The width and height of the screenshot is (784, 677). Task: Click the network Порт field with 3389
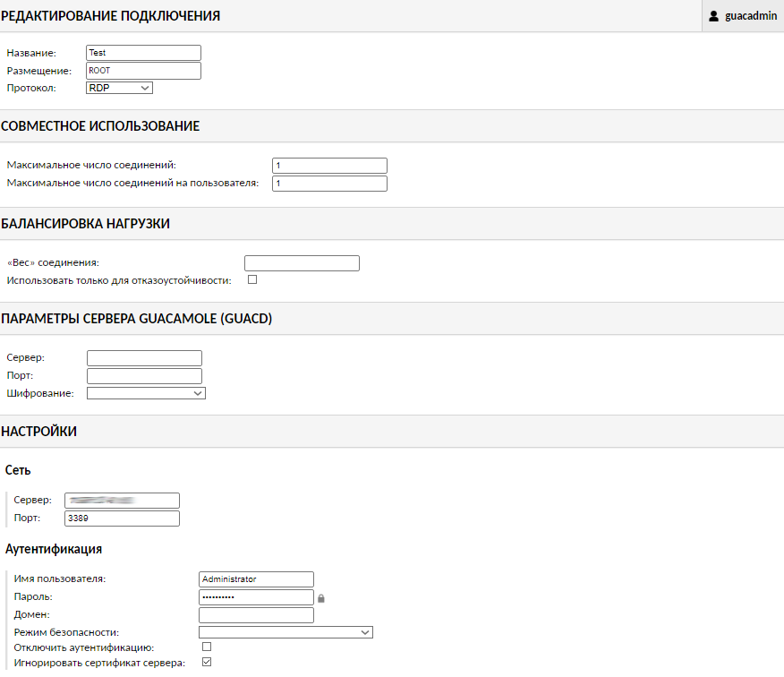[x=122, y=518]
